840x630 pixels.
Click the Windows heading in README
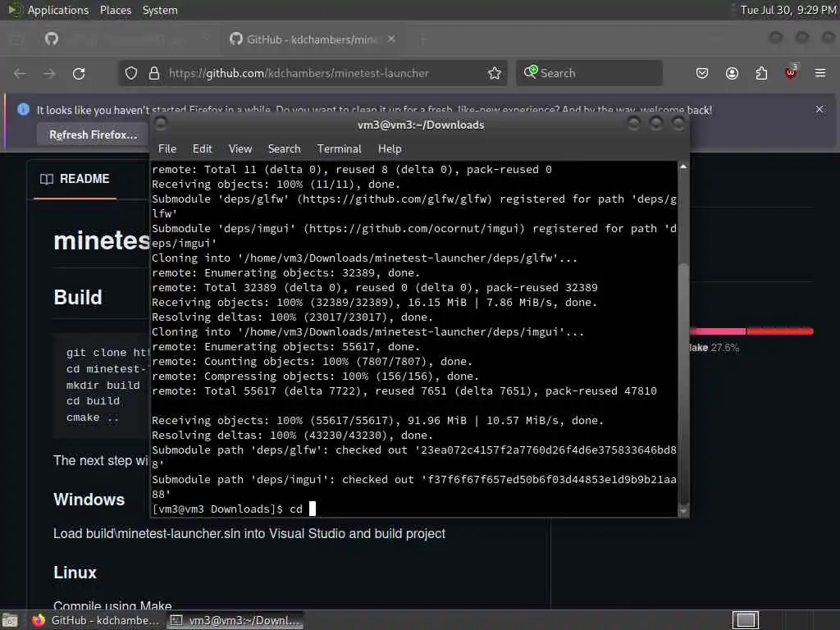coord(89,500)
